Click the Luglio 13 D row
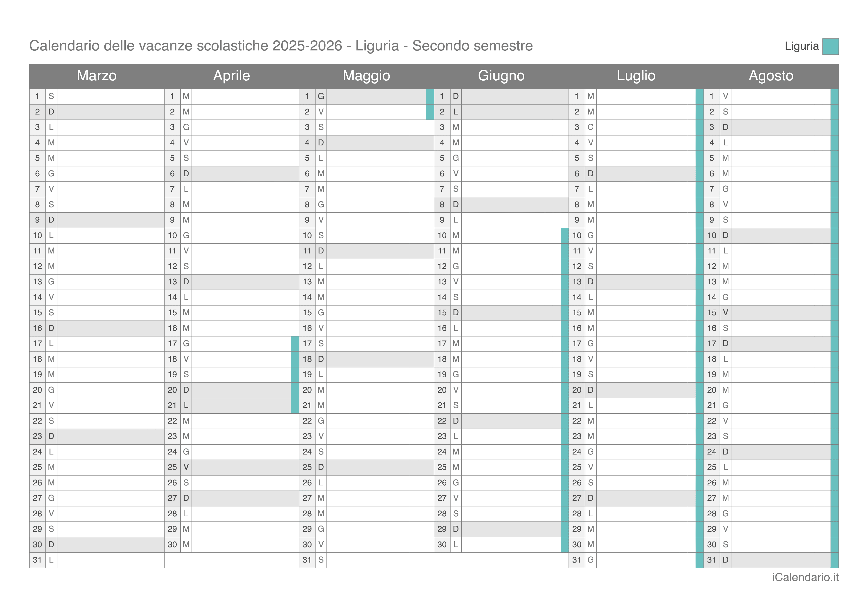 pos(636,282)
